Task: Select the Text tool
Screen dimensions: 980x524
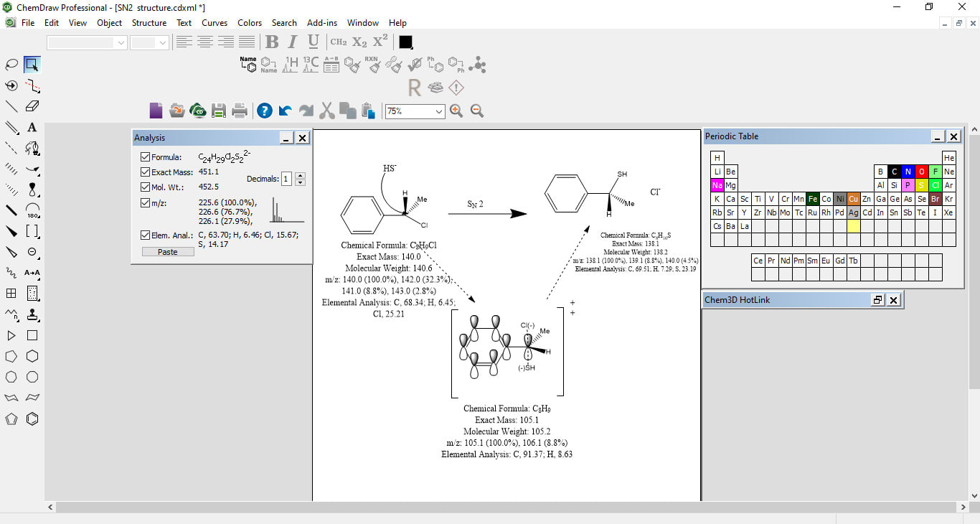Action: (32, 128)
